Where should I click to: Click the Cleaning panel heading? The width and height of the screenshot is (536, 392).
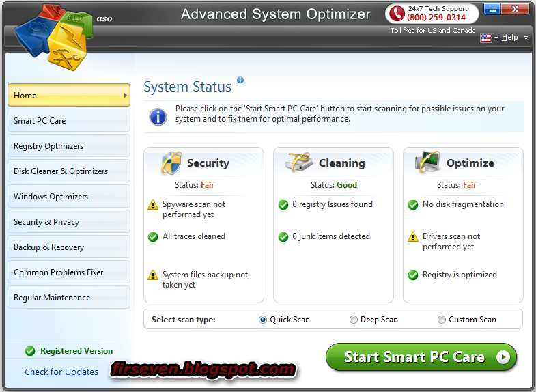tap(342, 163)
